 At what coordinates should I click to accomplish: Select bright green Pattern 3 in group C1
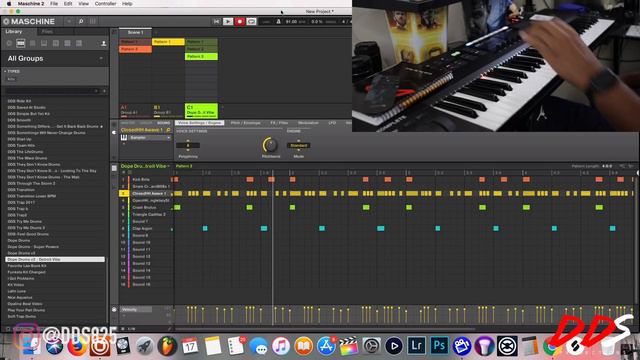coord(201,56)
